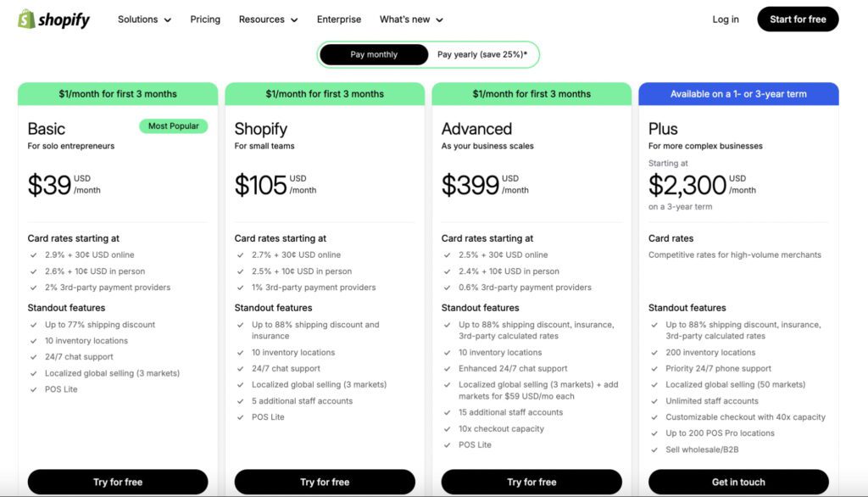Viewport: 868px width, 497px height.
Task: Click checkmark icon beside POS Lite in Basic
Action: [x=33, y=389]
